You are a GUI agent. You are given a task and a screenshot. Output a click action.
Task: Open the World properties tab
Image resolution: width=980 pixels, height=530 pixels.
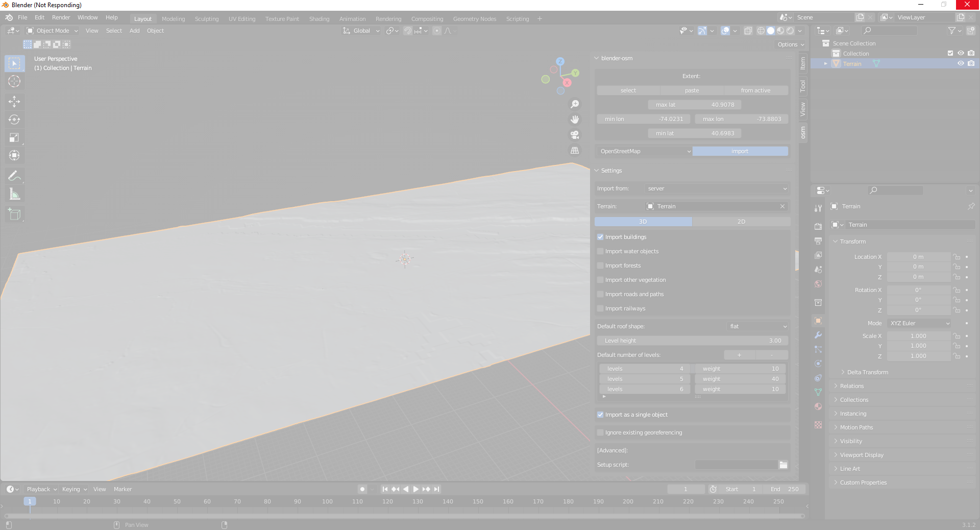tap(818, 284)
